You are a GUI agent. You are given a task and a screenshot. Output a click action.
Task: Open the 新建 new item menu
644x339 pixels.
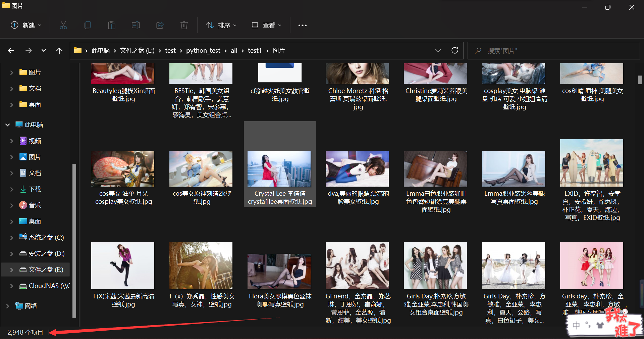[x=26, y=25]
